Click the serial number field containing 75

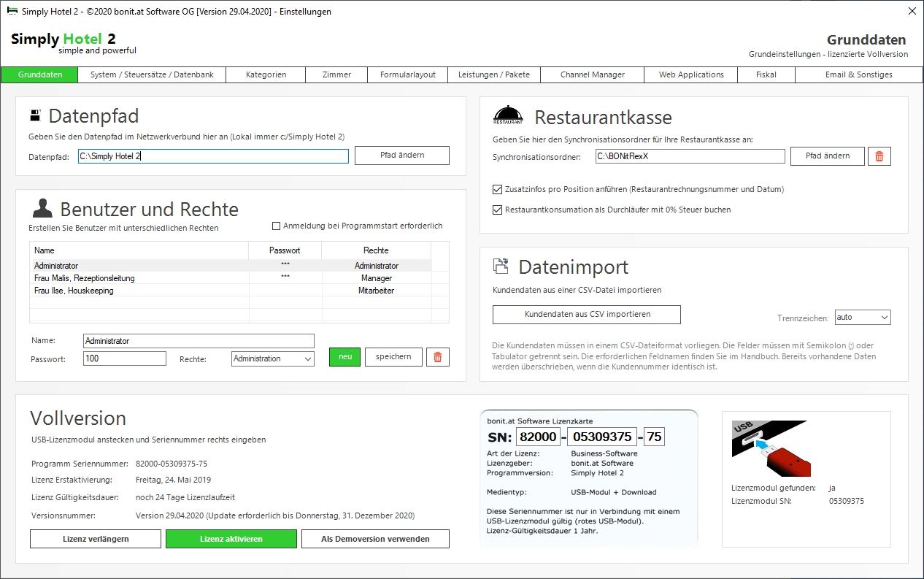pos(654,437)
